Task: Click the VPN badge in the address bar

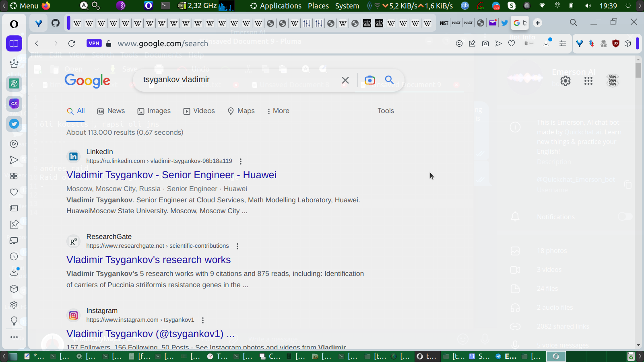Action: [x=94, y=43]
